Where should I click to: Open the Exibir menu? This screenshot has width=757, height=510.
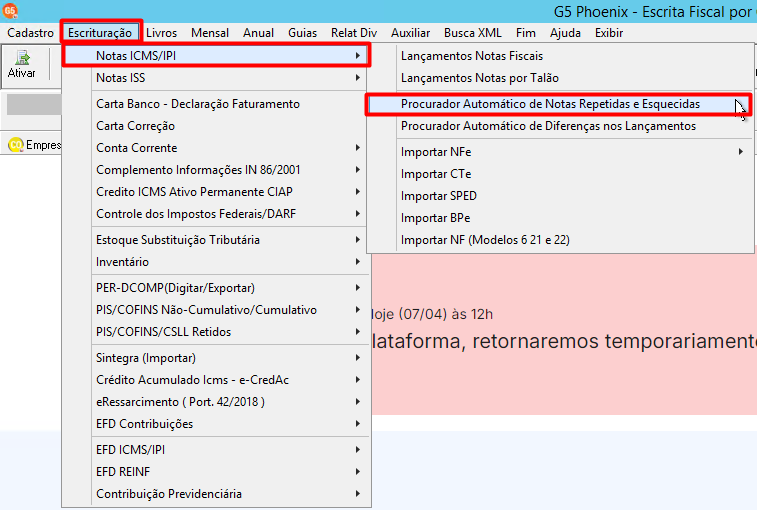pos(609,33)
